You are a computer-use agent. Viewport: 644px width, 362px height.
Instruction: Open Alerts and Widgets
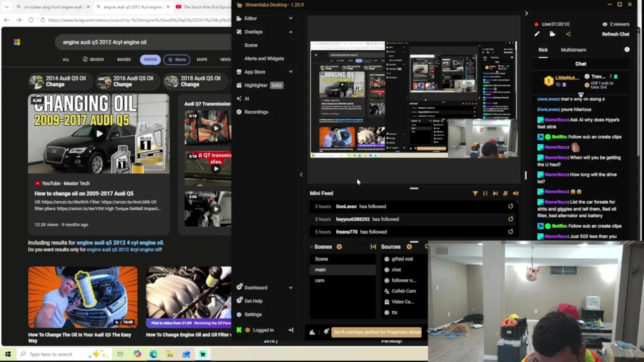coord(264,58)
